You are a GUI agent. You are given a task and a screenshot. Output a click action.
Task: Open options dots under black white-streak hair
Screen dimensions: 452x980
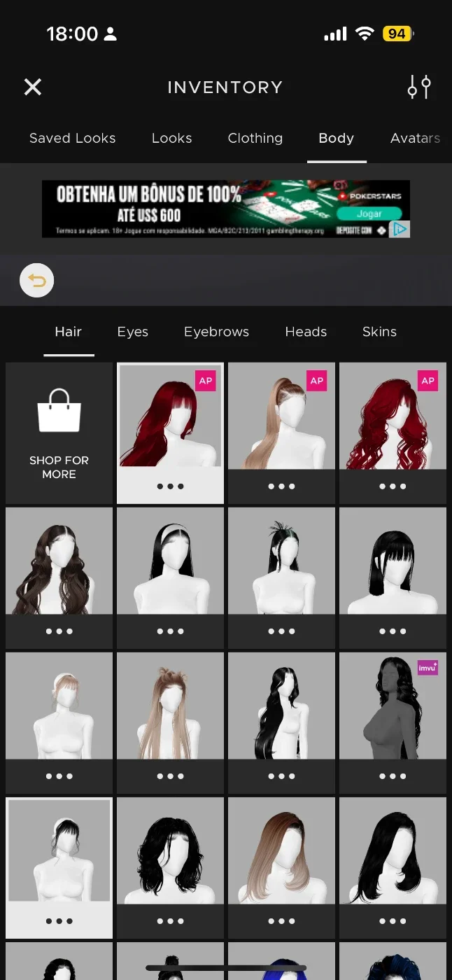click(x=281, y=776)
